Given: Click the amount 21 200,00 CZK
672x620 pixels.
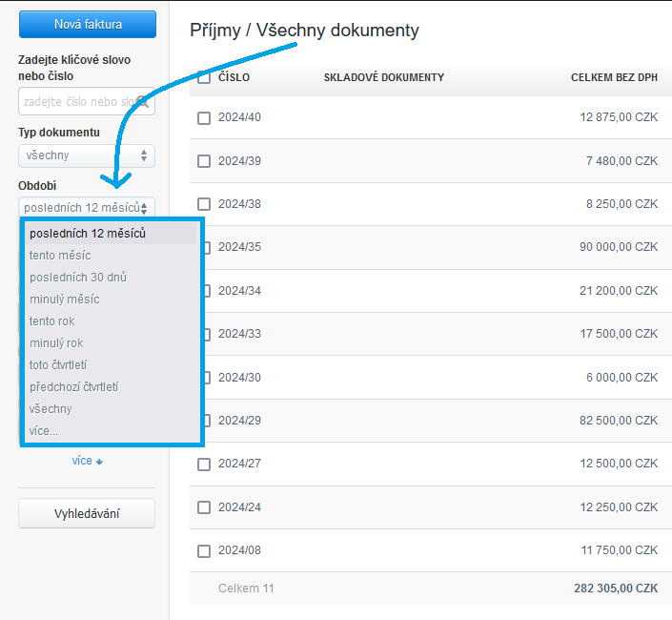Looking at the screenshot, I should point(619,291).
